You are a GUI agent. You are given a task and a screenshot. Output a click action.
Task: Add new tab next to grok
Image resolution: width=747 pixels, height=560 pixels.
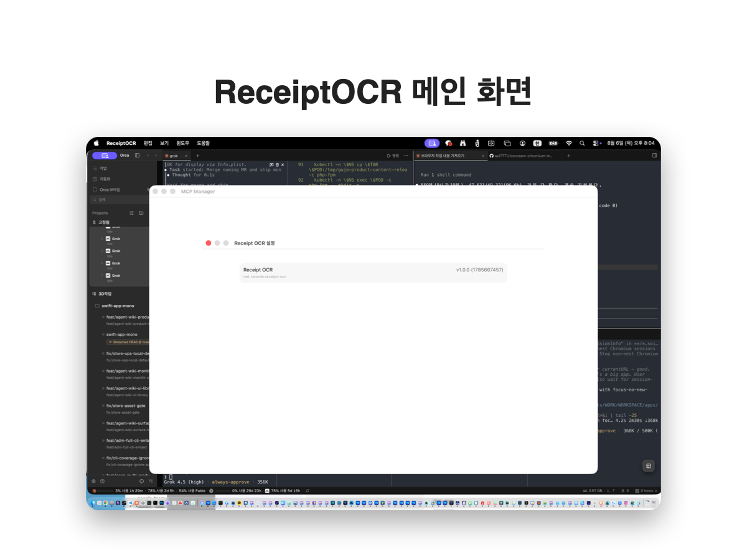click(197, 156)
